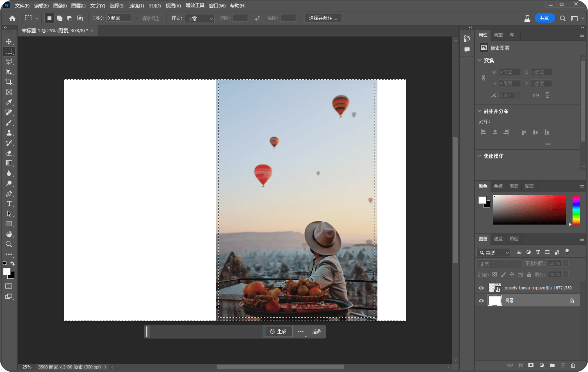Screen dimensions: 588x372
Task: Select the Horizontal Type tool
Action: point(9,204)
